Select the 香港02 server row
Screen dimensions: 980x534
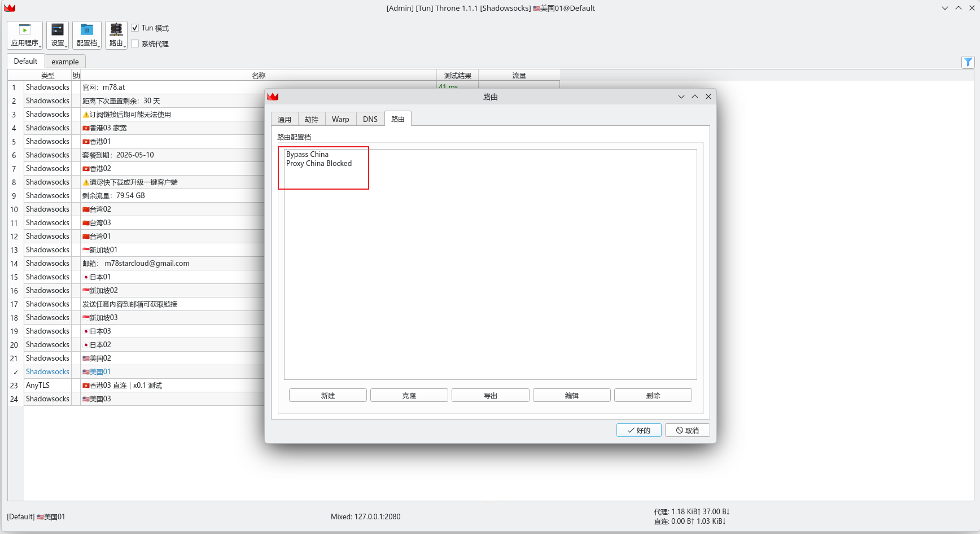click(x=144, y=169)
